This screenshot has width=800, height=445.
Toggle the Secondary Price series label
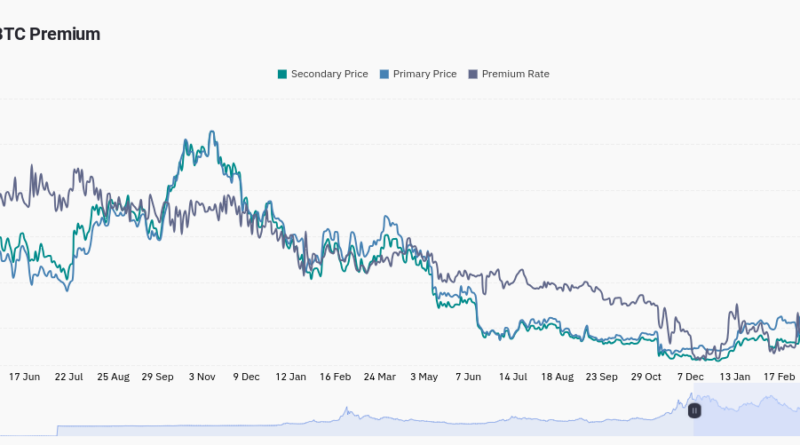329,74
